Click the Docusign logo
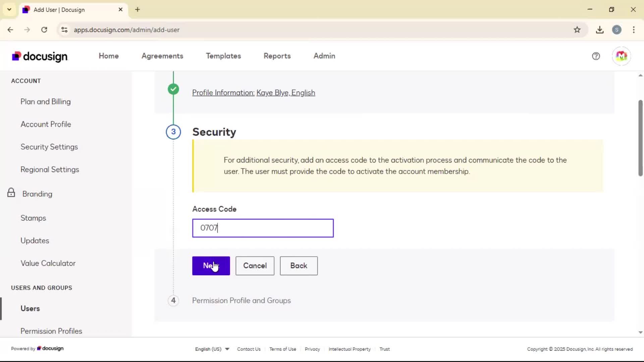 point(40,56)
